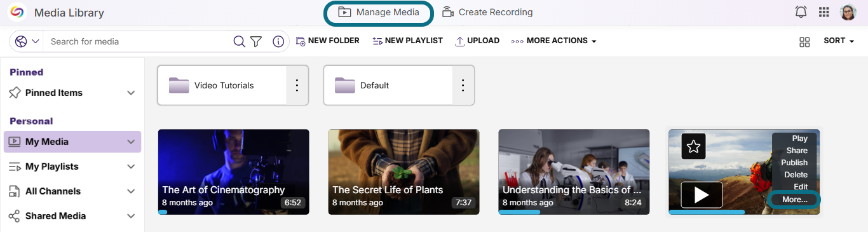This screenshot has height=232, width=868.
Task: Open the Sort dropdown
Action: click(839, 41)
